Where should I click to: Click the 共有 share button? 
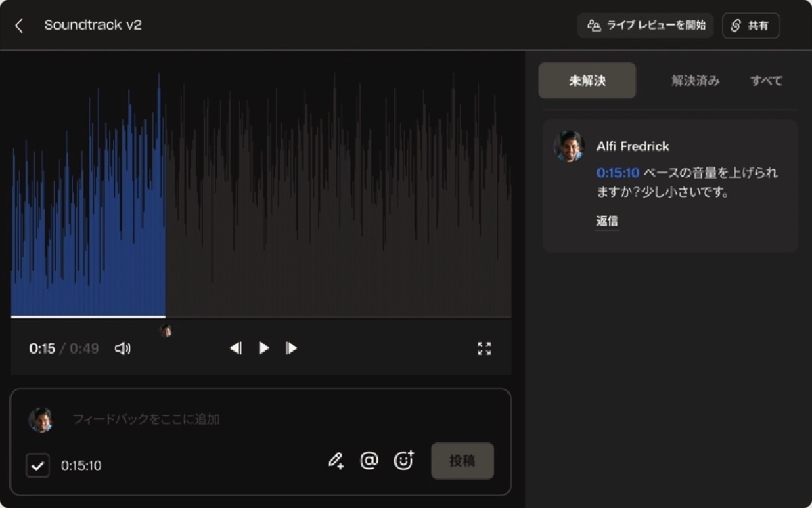tap(750, 26)
